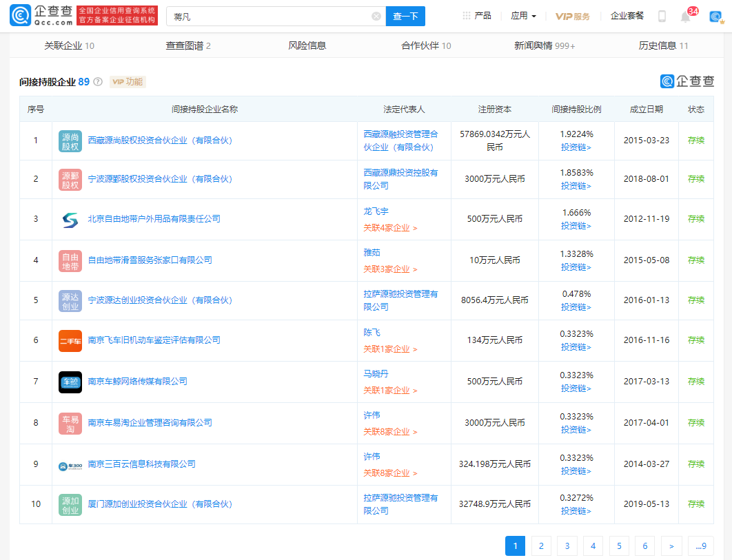Open the Qcc.com home logo
732x560 pixels.
click(41, 15)
